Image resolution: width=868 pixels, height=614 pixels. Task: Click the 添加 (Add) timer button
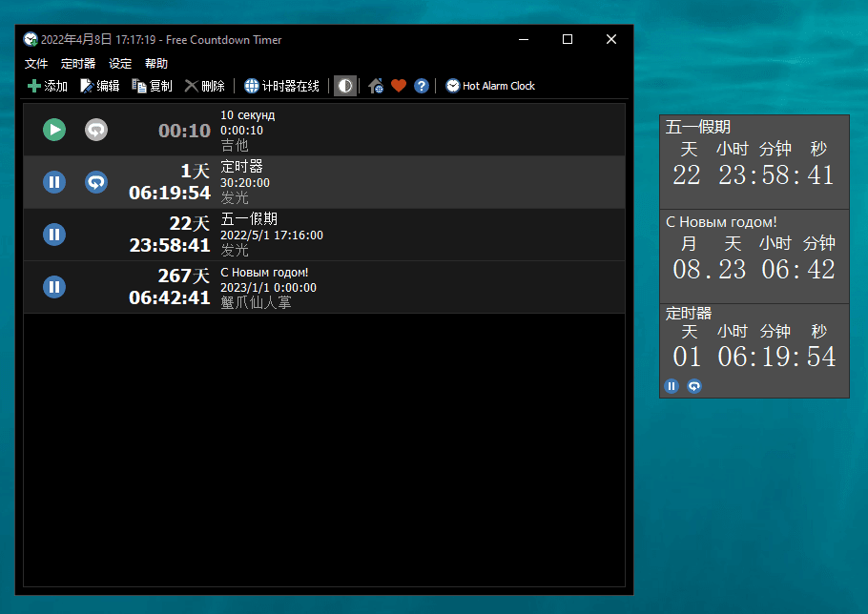tap(48, 86)
